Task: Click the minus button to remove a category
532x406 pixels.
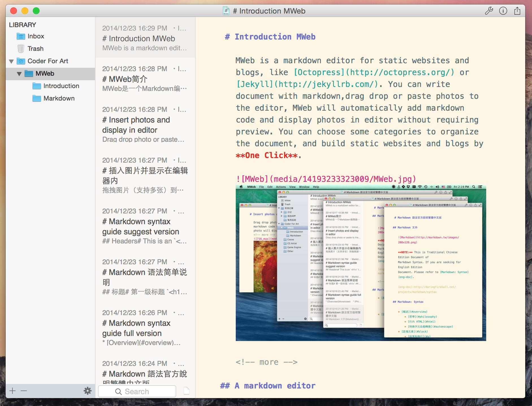Action: [x=24, y=391]
